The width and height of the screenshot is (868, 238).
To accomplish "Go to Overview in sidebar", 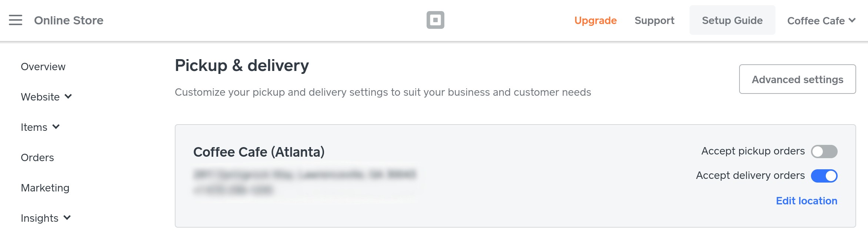I will 43,67.
